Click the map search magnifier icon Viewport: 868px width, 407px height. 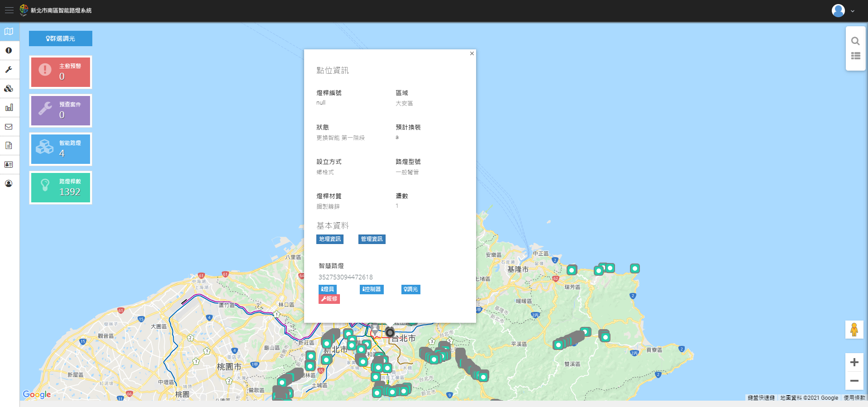coord(855,41)
